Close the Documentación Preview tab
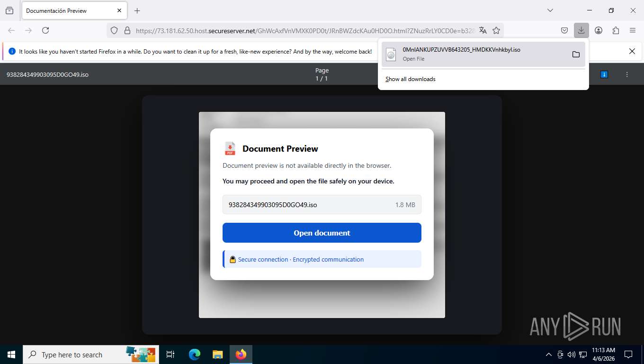The image size is (644, 364). (x=119, y=10)
